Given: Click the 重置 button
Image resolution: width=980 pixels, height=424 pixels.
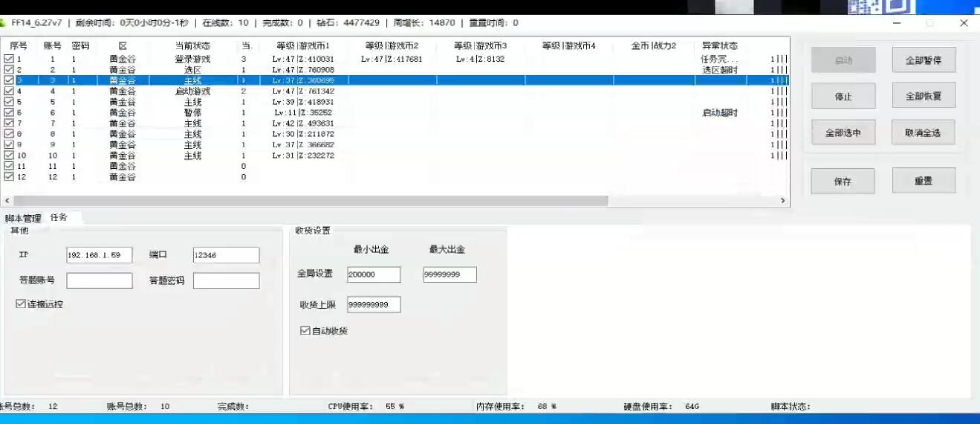Looking at the screenshot, I should tap(923, 181).
